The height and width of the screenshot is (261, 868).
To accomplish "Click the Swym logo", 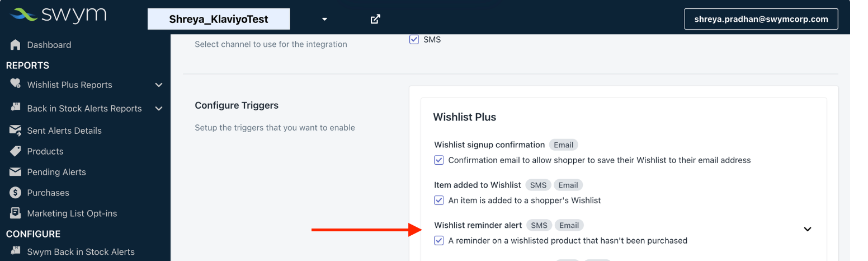I will pos(58,15).
